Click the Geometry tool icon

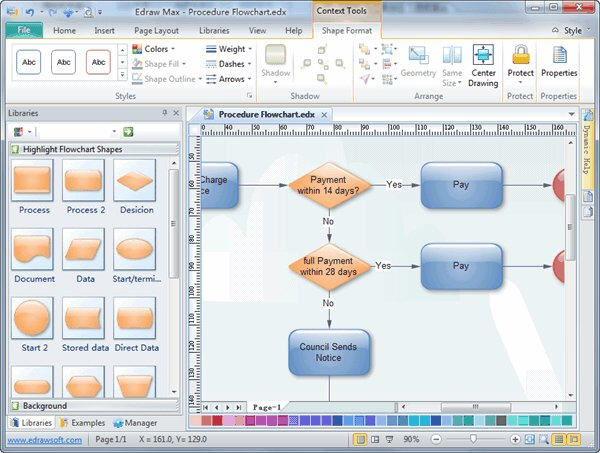pyautogui.click(x=418, y=60)
